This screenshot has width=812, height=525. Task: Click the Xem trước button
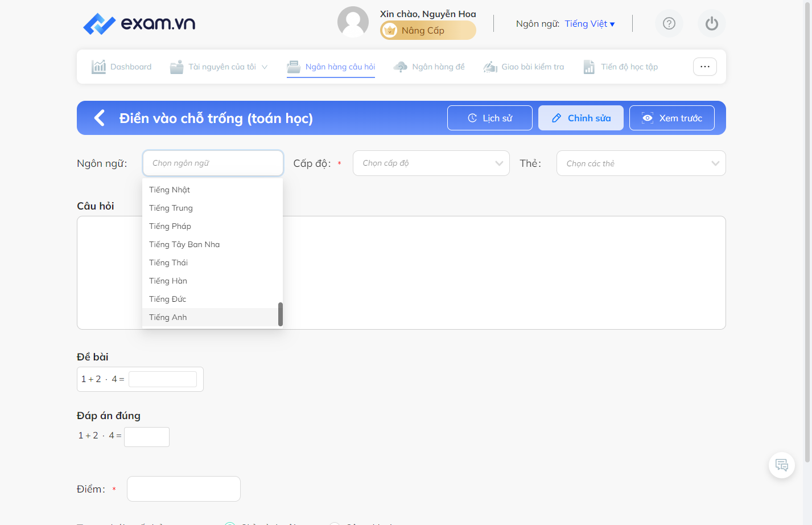pyautogui.click(x=672, y=118)
